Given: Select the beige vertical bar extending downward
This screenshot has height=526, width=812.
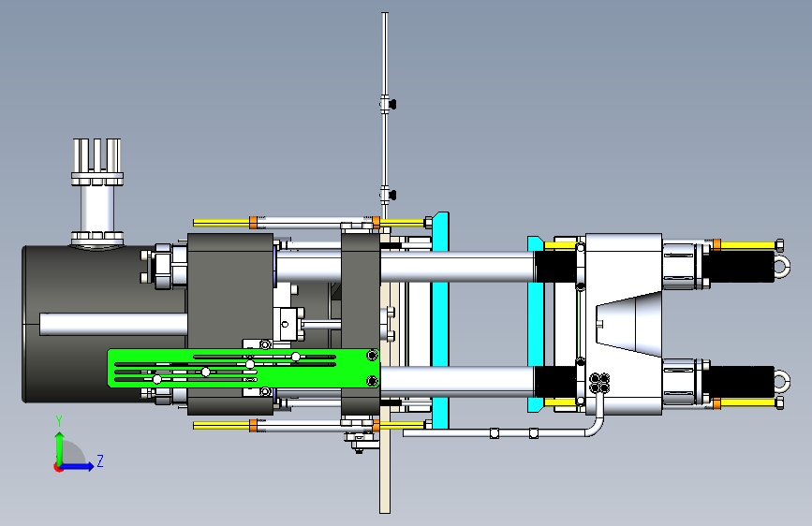Looking at the screenshot, I should (385, 466).
